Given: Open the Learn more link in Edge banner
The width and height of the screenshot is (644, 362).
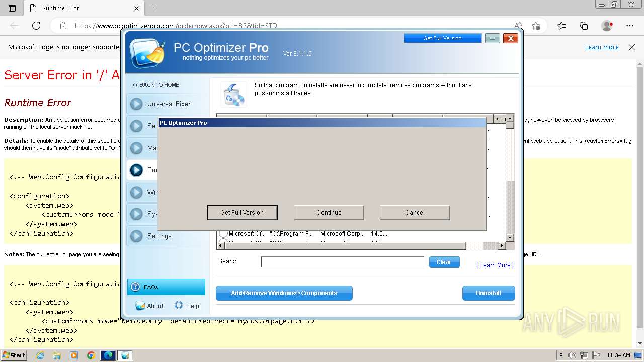Looking at the screenshot, I should [602, 47].
